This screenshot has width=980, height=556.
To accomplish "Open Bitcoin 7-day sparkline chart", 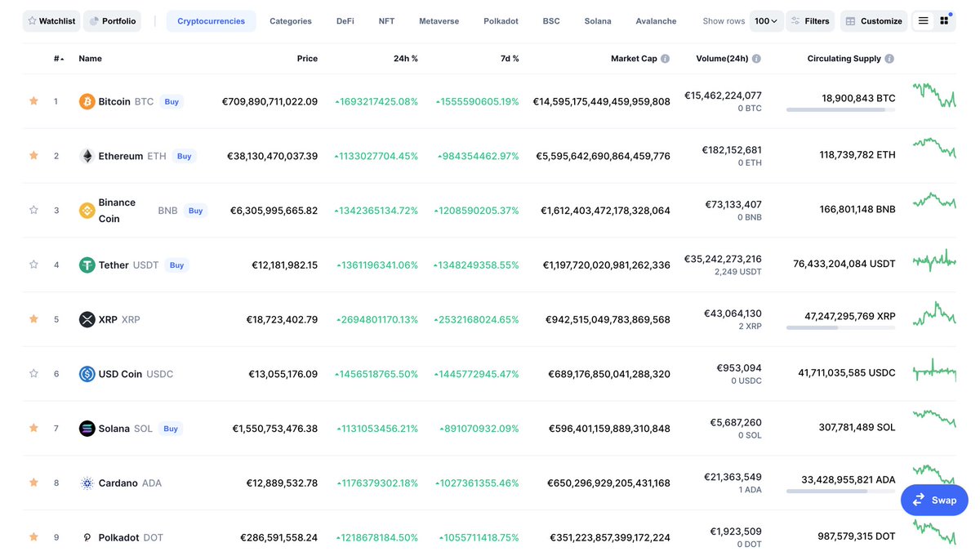I will (x=934, y=95).
